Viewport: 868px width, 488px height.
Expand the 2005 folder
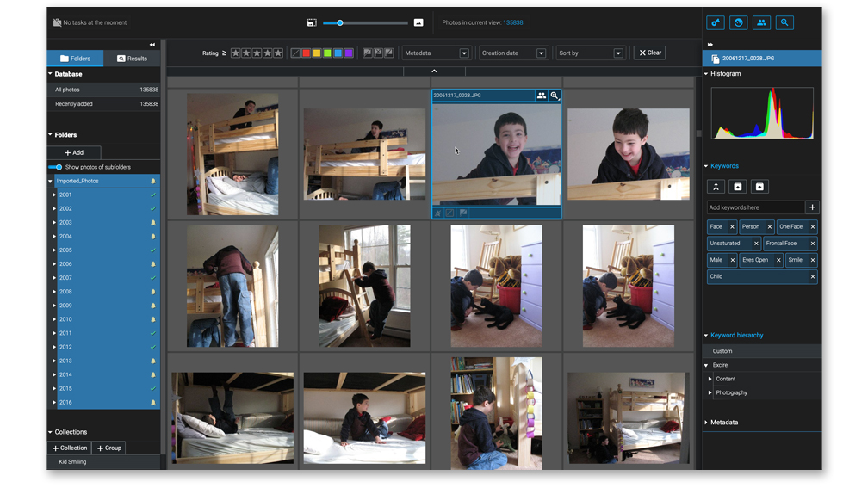pyautogui.click(x=54, y=250)
